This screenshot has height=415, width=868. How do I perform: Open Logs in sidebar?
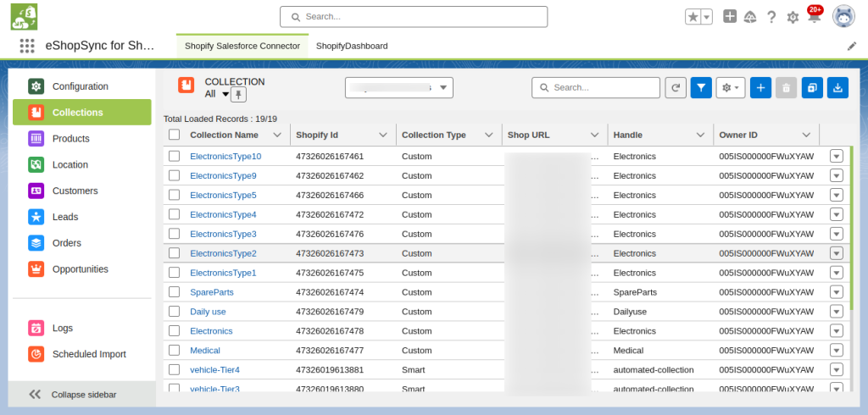(x=82, y=328)
